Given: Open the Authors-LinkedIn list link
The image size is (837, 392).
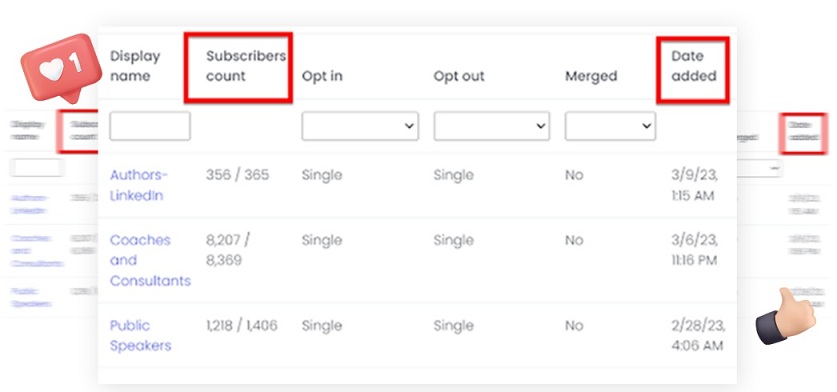Looking at the screenshot, I should click(139, 185).
